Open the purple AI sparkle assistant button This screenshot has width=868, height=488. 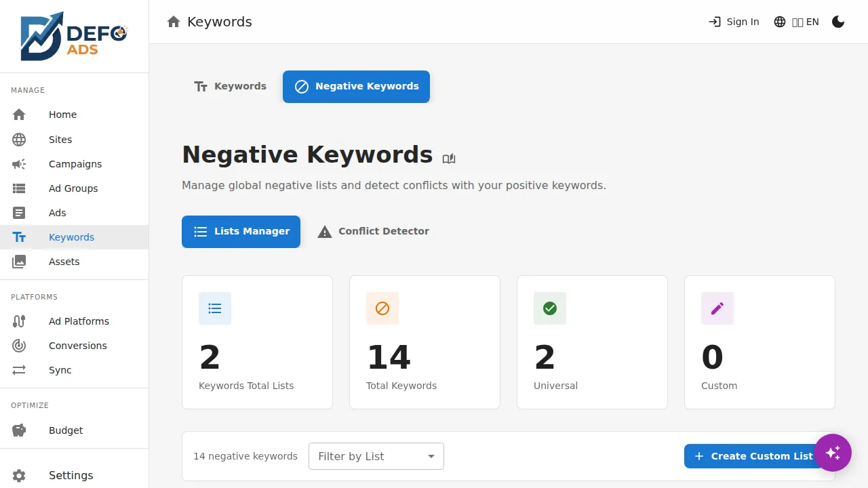click(x=833, y=453)
